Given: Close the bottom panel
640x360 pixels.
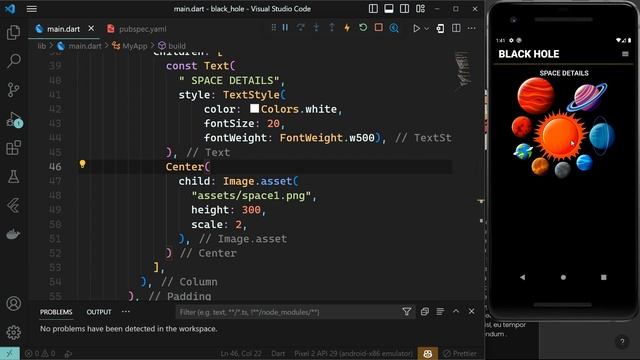Looking at the screenshot, I should click(471, 311).
